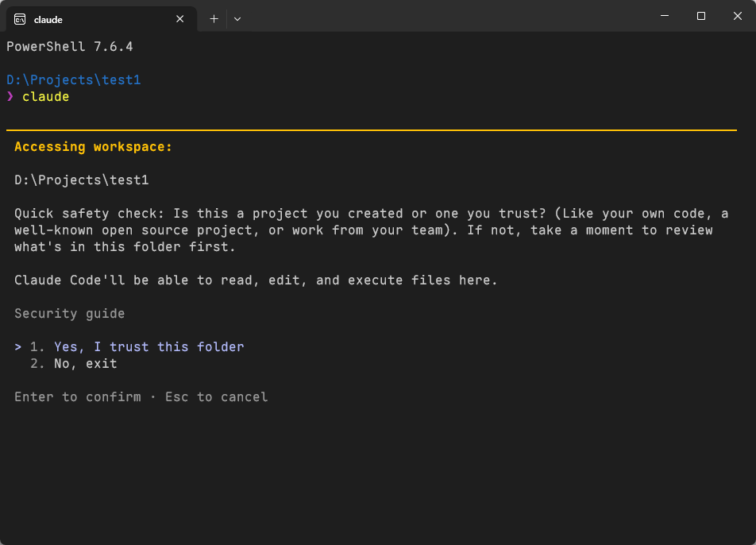Viewport: 756px width, 545px height.
Task: Close the claude tab
Action: (179, 19)
